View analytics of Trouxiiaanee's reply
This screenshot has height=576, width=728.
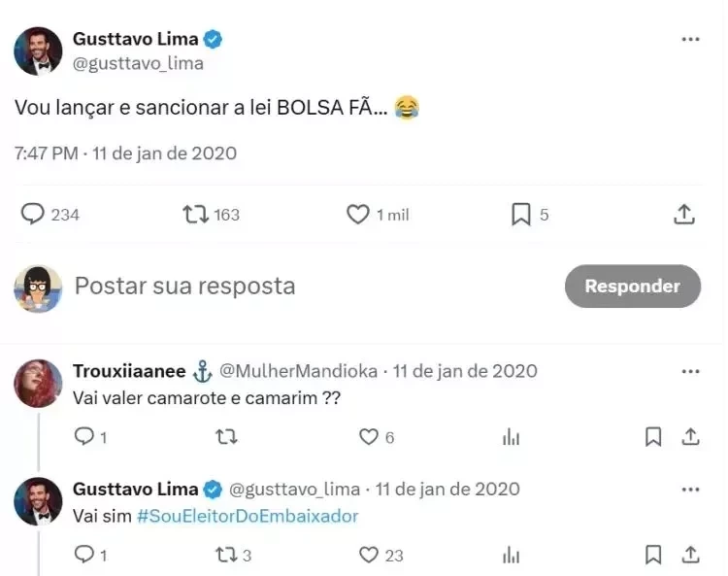511,437
